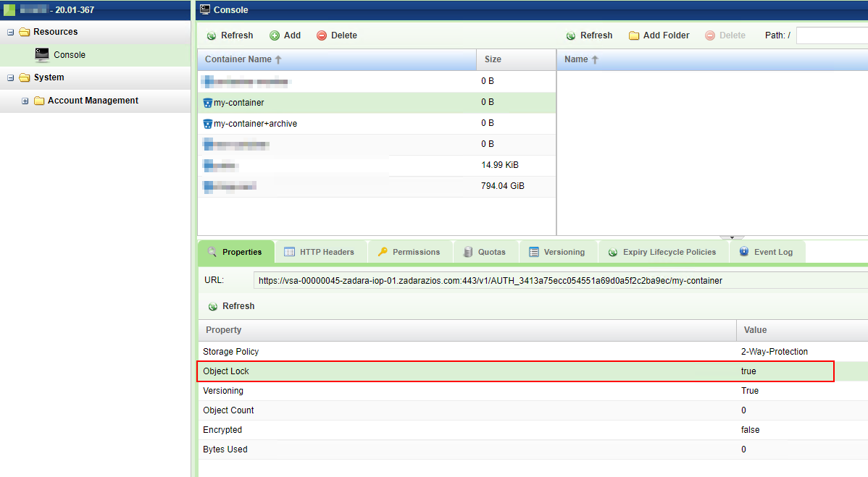Select the 14.99 KiB container row

(x=377, y=165)
